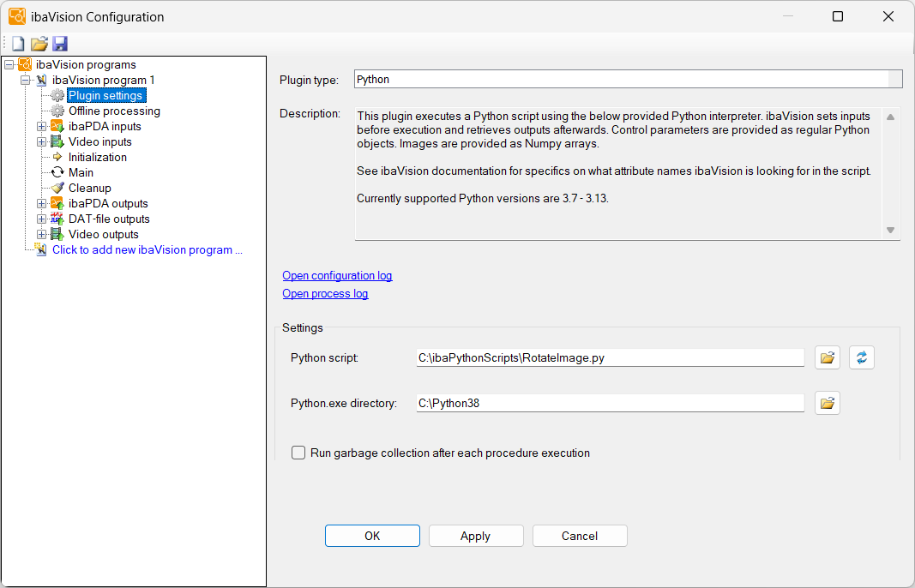Click the ibaPDA inputs node icon
The image size is (915, 588).
(x=57, y=126)
